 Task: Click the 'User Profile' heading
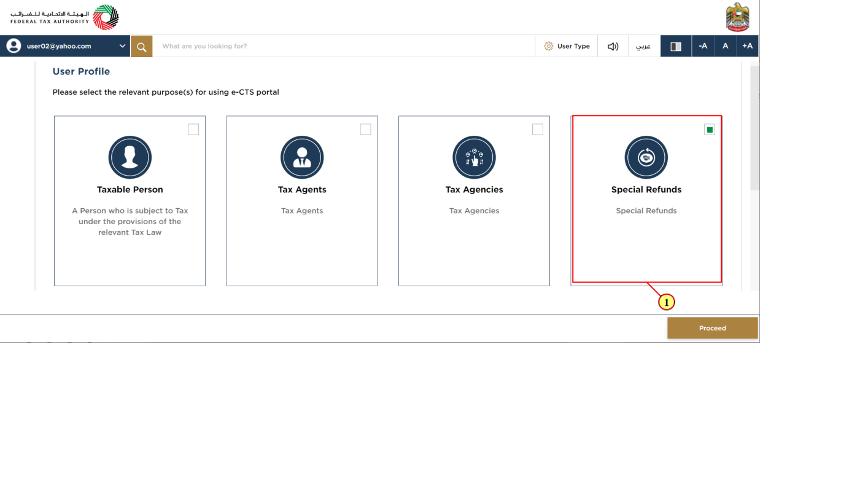click(81, 71)
